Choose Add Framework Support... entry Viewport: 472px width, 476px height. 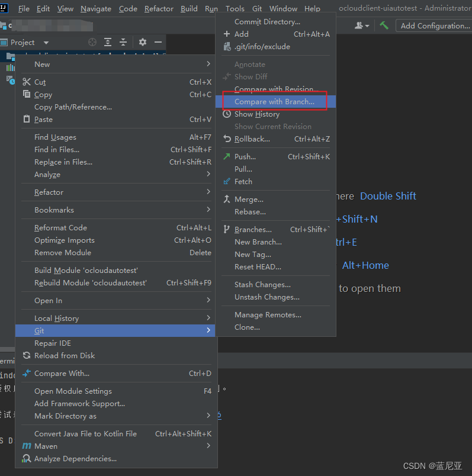click(116, 403)
